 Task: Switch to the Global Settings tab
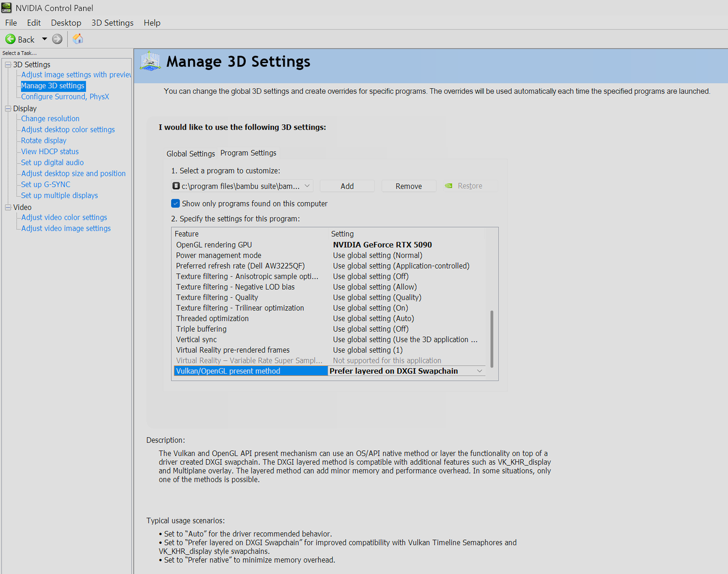191,154
